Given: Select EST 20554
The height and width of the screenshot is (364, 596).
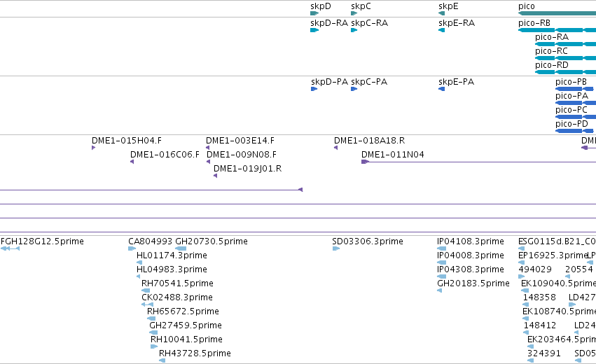Looking at the screenshot, I should (x=568, y=276).
